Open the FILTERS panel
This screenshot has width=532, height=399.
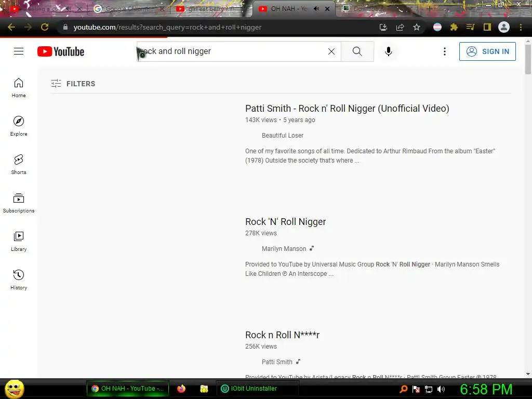pyautogui.click(x=73, y=84)
